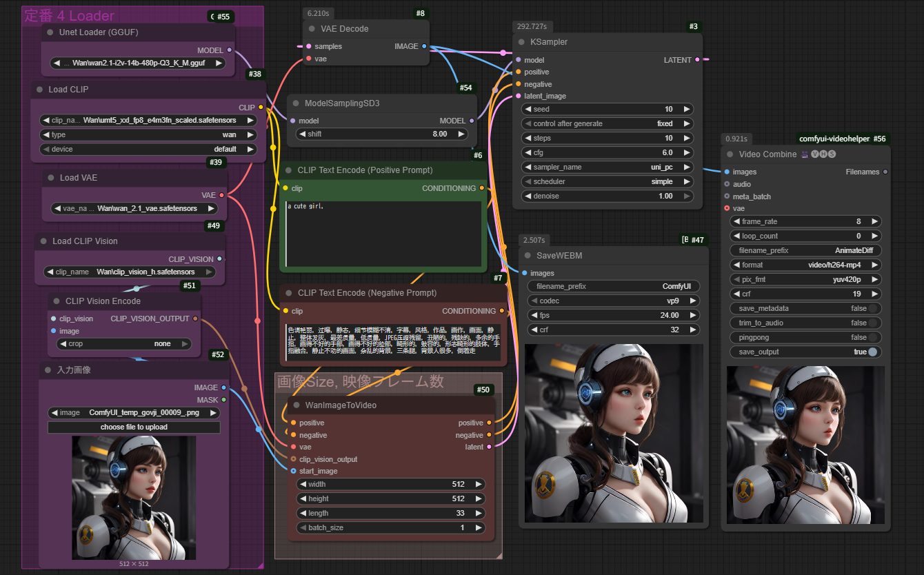Disable the save_output toggle
Image resolution: width=924 pixels, height=575 pixels.
(x=873, y=352)
